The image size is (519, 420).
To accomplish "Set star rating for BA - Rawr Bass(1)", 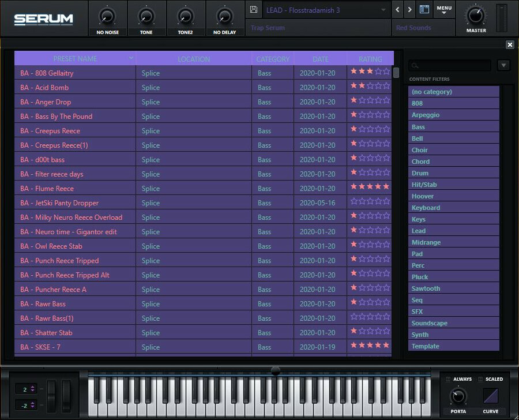I will [x=370, y=316].
